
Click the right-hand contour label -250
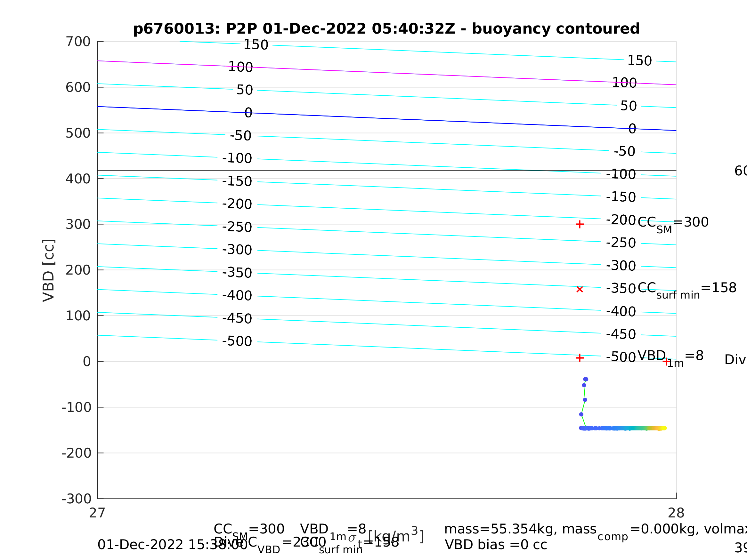click(x=621, y=243)
